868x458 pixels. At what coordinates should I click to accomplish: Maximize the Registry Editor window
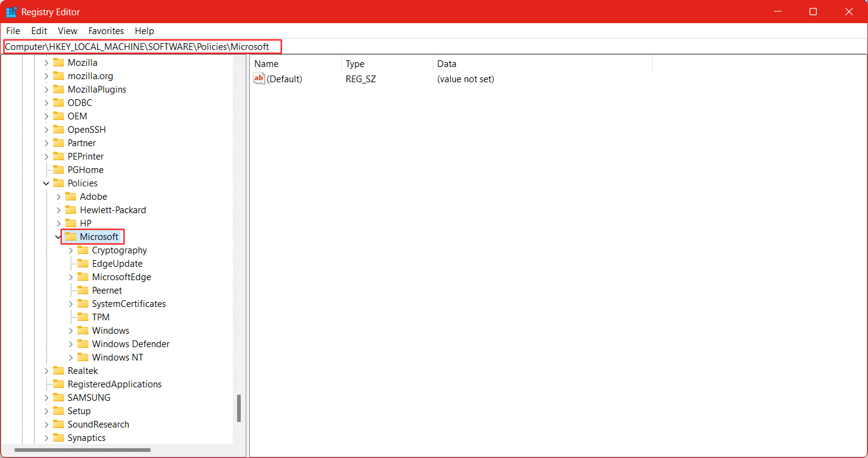pyautogui.click(x=813, y=12)
